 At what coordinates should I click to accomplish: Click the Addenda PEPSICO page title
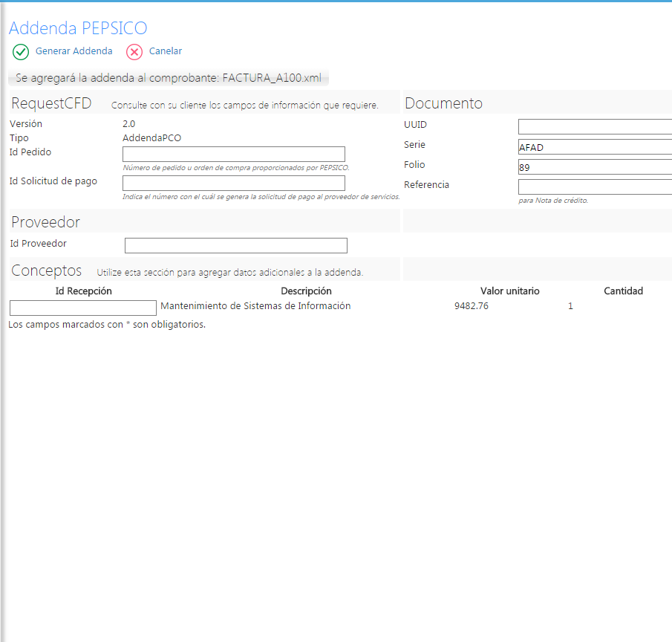point(78,28)
